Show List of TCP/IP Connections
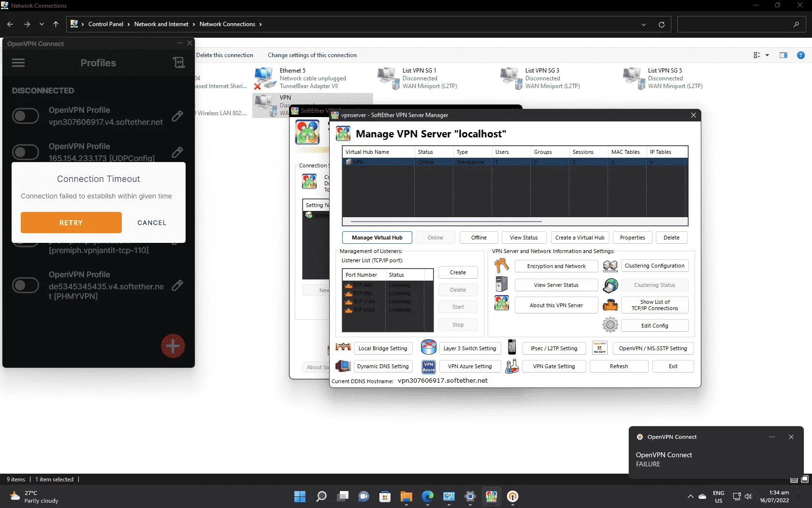Screen dimensions: 812x508 click(x=655, y=305)
